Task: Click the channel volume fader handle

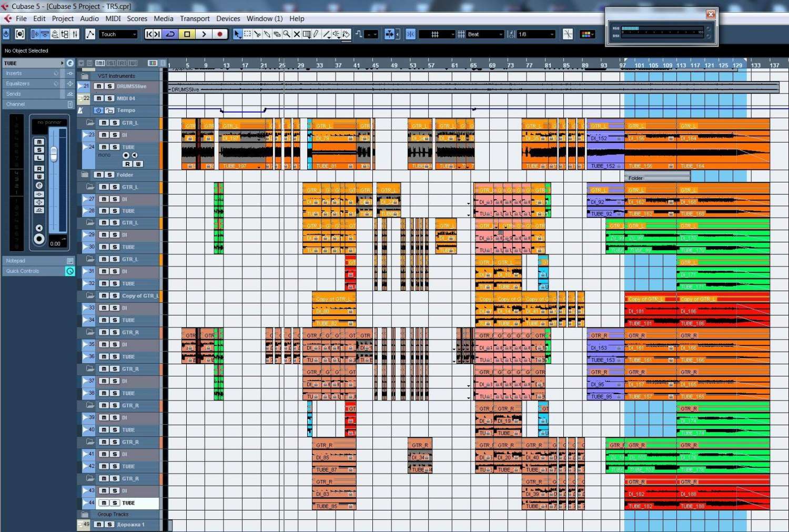Action: (54, 154)
